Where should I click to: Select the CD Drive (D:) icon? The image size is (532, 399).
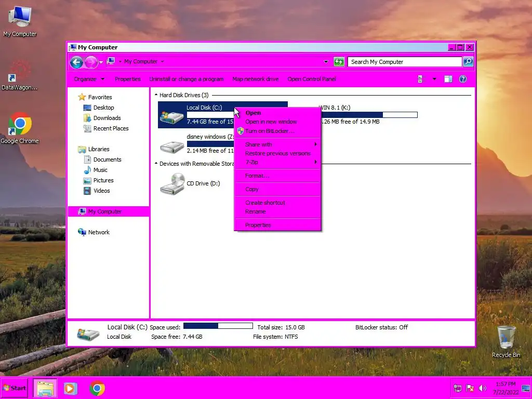pyautogui.click(x=172, y=183)
